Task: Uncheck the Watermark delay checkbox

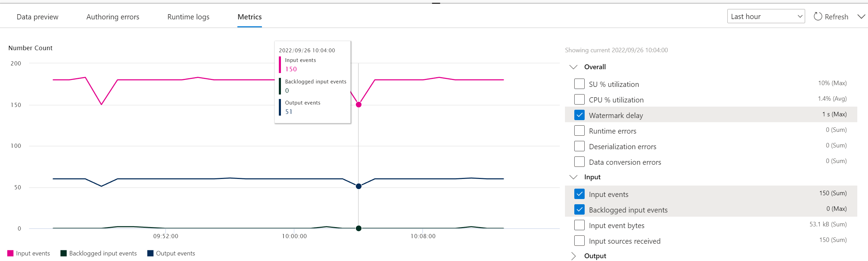Action: pos(579,115)
